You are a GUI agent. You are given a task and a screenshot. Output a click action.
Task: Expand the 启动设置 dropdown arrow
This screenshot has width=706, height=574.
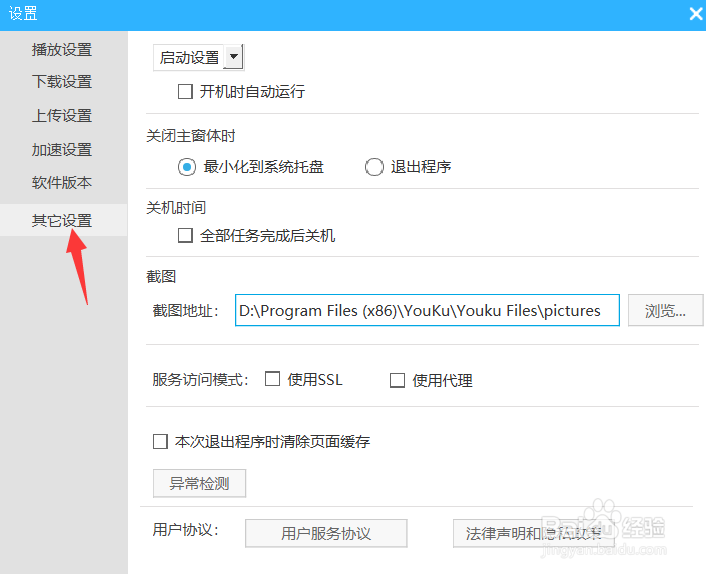click(234, 57)
